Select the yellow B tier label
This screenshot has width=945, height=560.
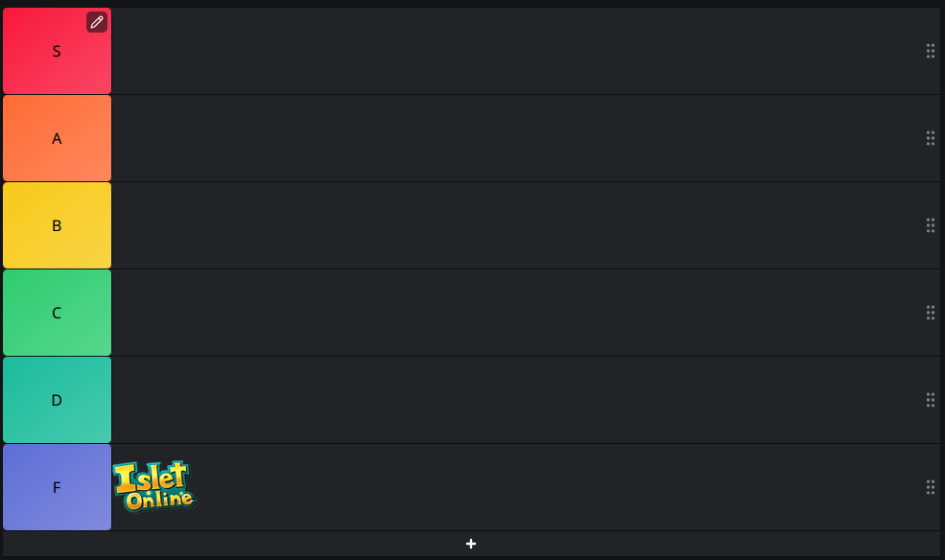58,225
